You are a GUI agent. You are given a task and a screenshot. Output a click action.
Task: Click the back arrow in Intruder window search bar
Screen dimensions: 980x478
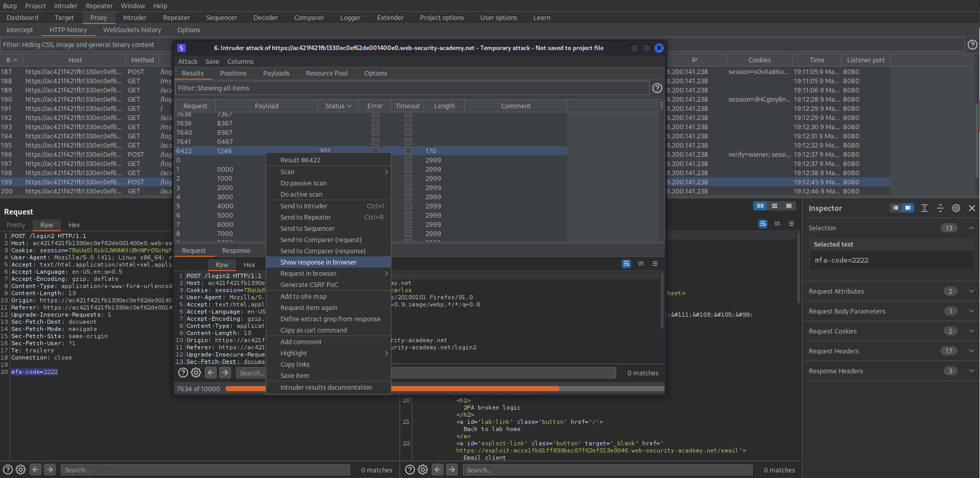[211, 373]
